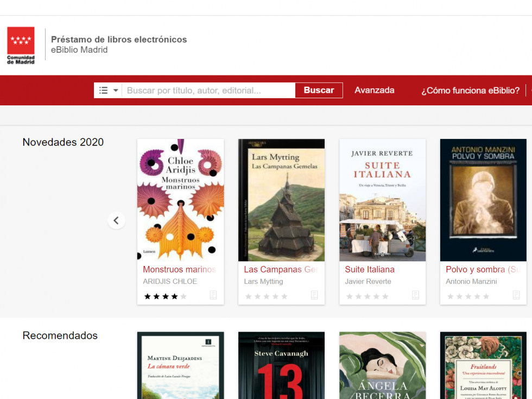This screenshot has height=399, width=532.
Task: Click ebook format icon on Suite Italiana
Action: [x=415, y=295]
